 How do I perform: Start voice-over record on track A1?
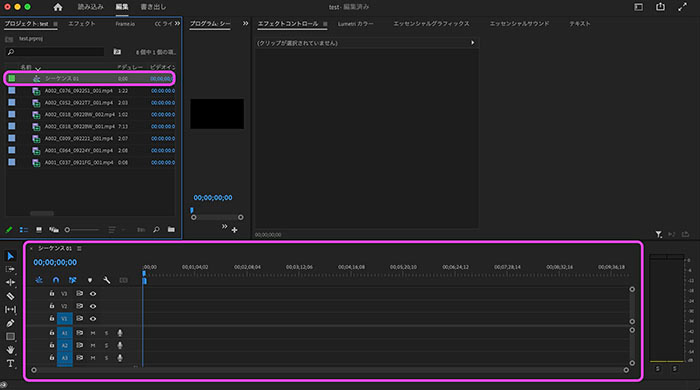[x=120, y=333]
